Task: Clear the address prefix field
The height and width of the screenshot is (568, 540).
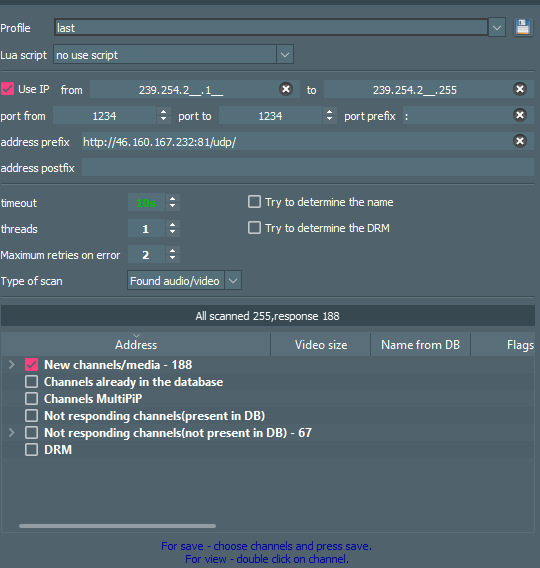Action: 520,141
